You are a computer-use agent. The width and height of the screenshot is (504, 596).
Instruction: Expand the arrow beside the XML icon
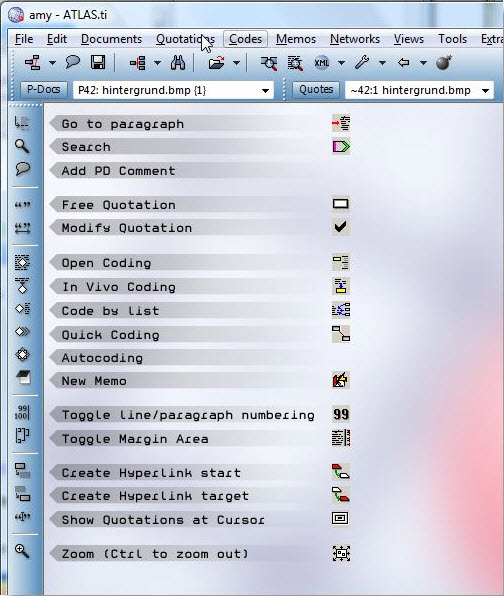click(341, 63)
